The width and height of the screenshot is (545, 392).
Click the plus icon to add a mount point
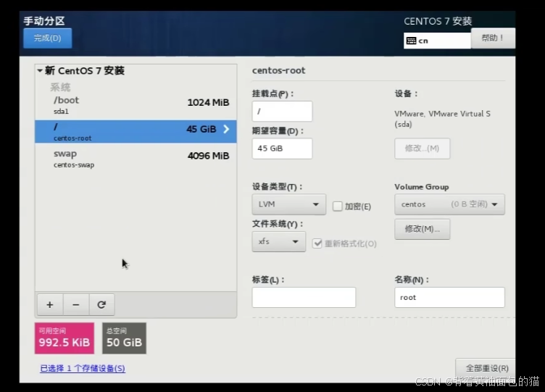pyautogui.click(x=50, y=305)
